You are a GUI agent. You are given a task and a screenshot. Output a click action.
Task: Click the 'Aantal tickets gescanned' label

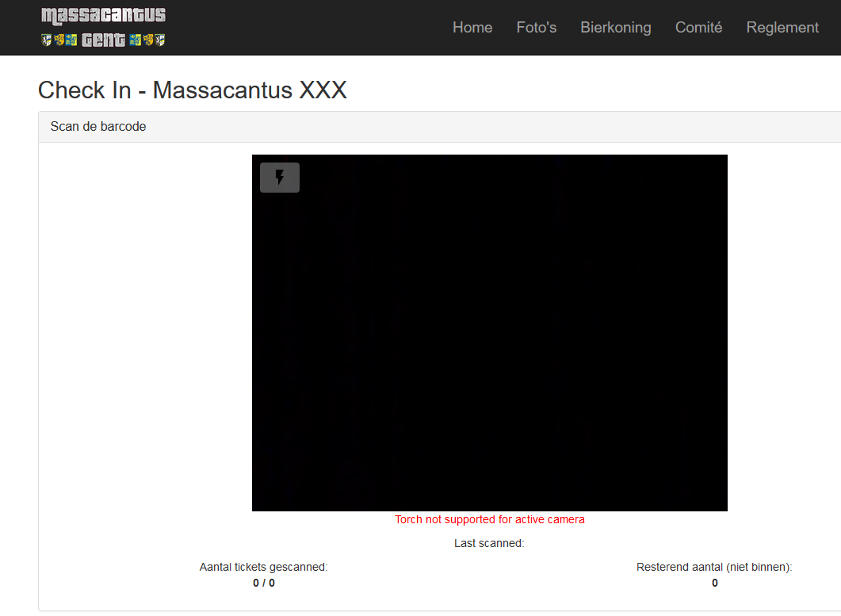coord(263,568)
